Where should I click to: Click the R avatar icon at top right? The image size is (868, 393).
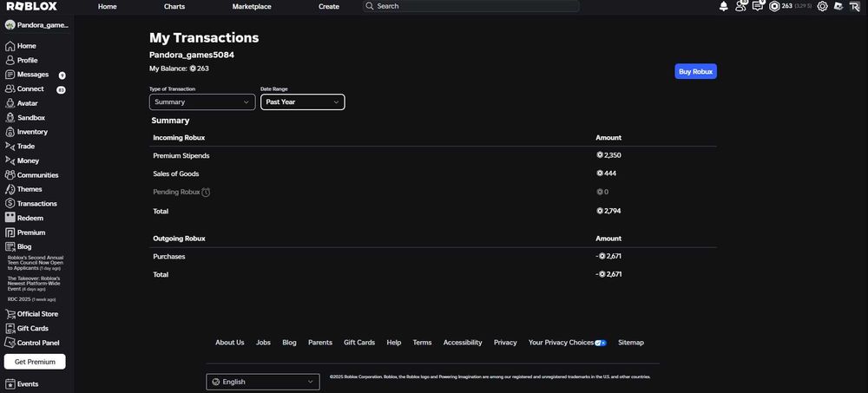(855, 6)
